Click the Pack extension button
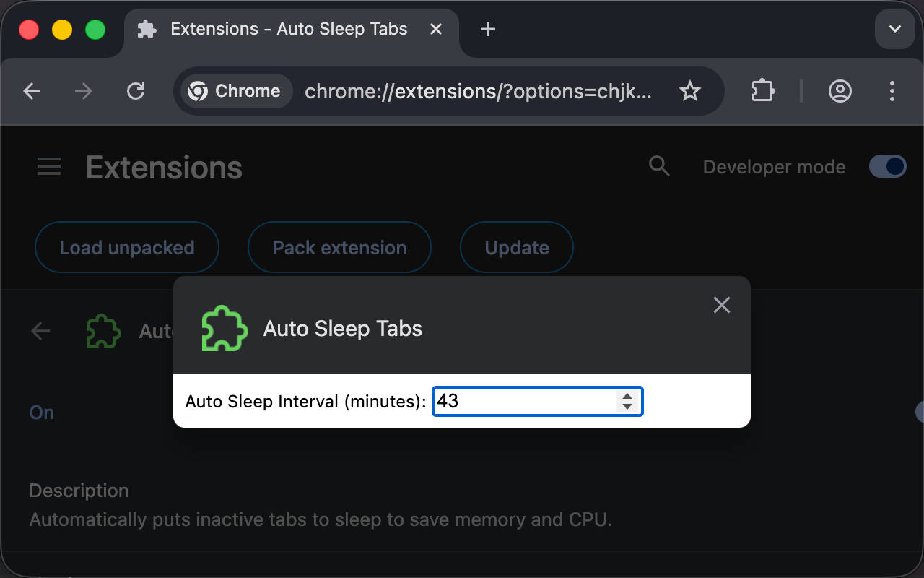The width and height of the screenshot is (924, 578). point(339,248)
